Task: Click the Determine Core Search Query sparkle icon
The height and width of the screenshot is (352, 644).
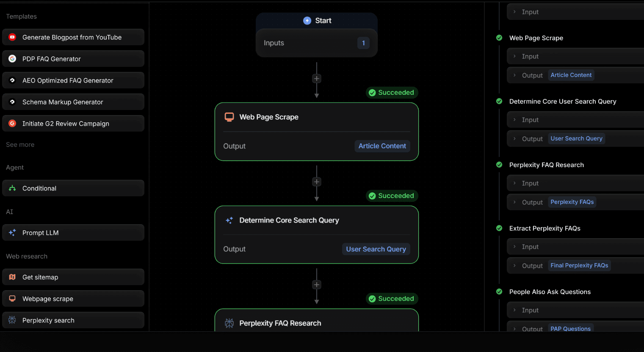Action: click(x=229, y=220)
